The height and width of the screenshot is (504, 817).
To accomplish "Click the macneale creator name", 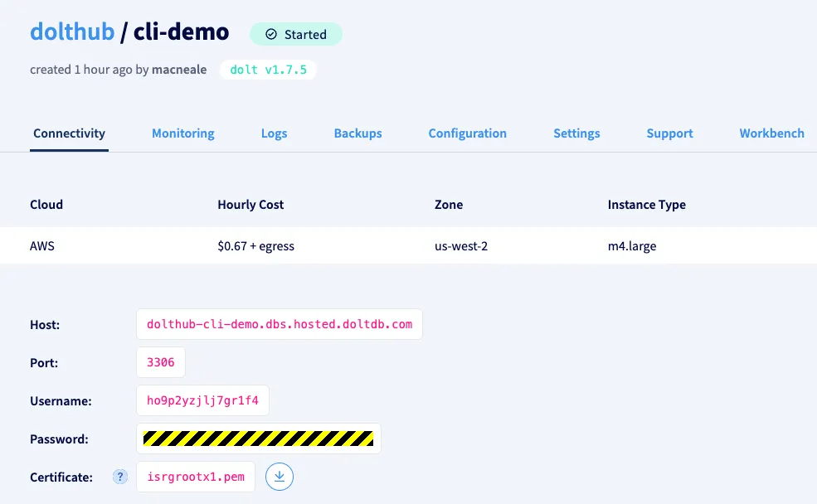I will point(179,70).
